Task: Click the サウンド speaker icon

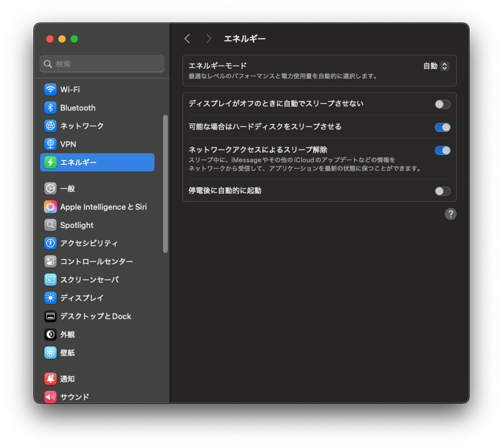Action: click(x=50, y=397)
